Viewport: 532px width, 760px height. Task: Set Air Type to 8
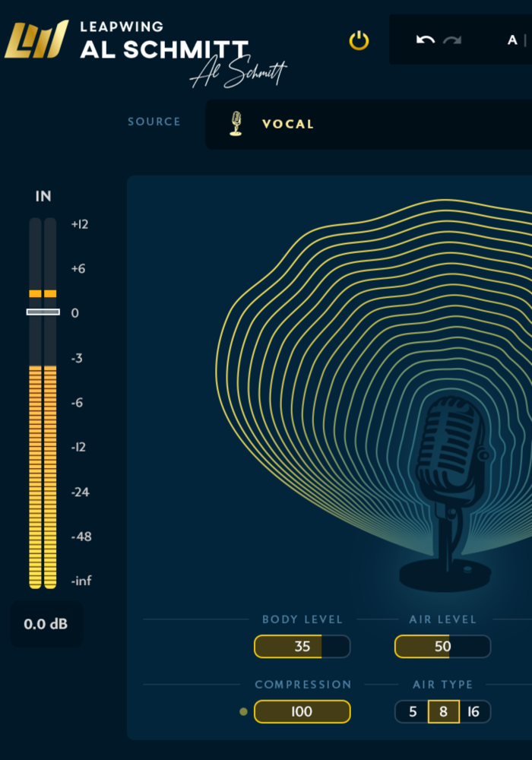click(x=443, y=712)
